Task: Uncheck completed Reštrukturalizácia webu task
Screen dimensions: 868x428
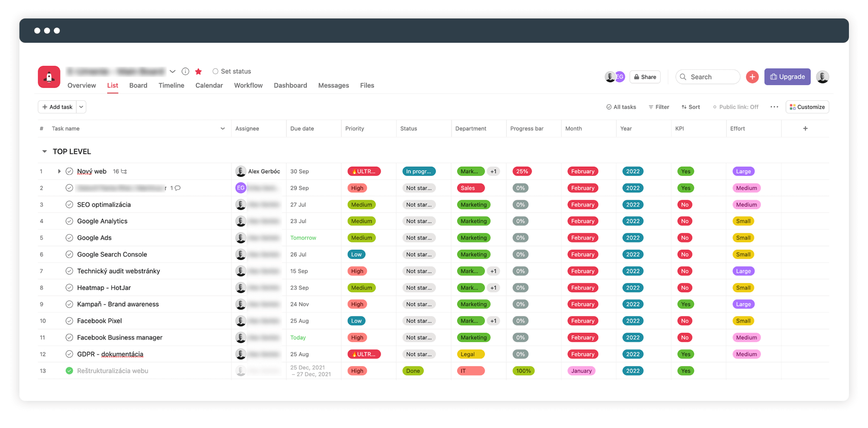Action: coord(70,371)
